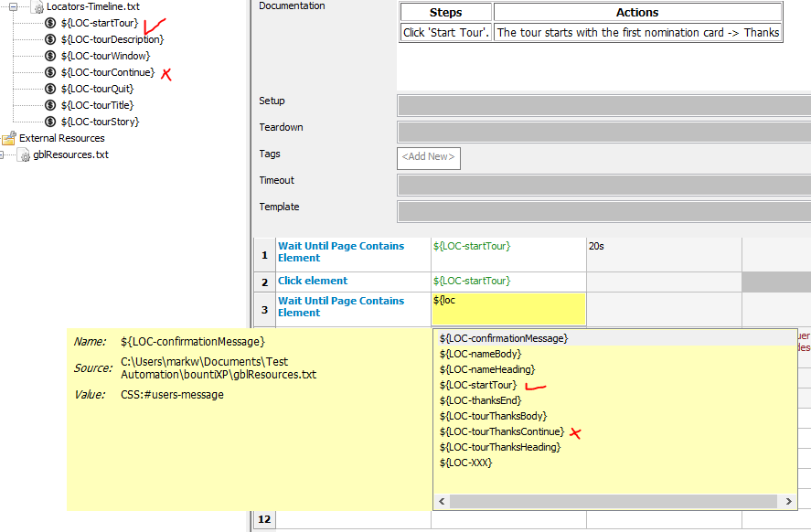Click the Setup input field
This screenshot has width=811, height=532.
click(x=604, y=105)
